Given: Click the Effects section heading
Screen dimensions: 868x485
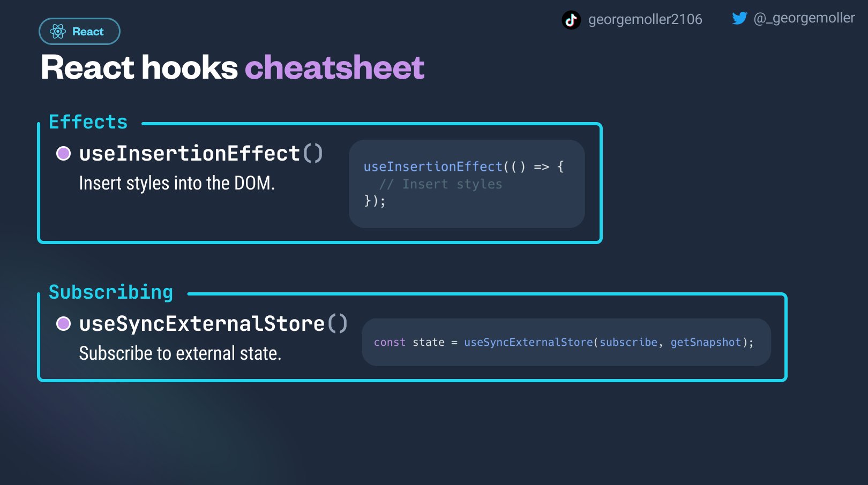Looking at the screenshot, I should 88,122.
